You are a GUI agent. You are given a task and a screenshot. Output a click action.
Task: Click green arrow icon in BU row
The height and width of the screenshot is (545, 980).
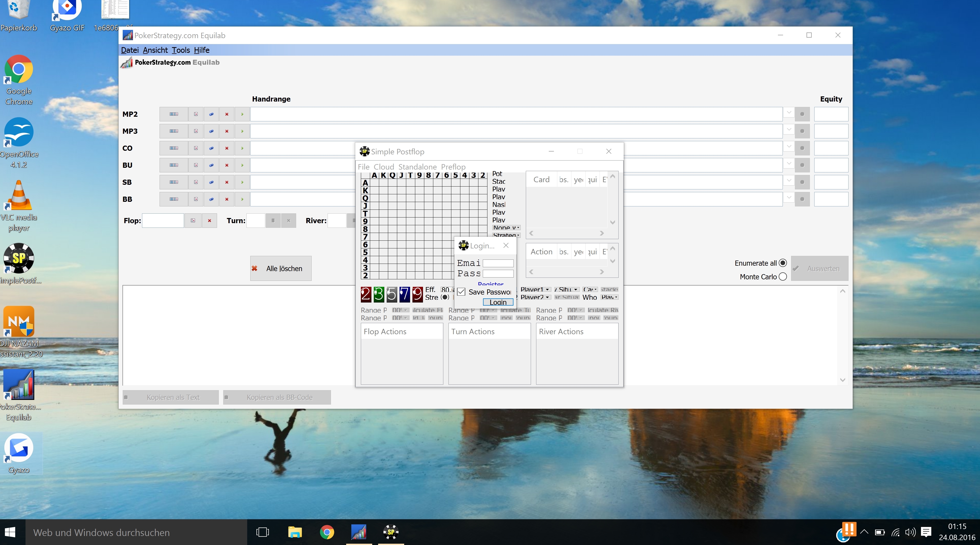tap(242, 165)
